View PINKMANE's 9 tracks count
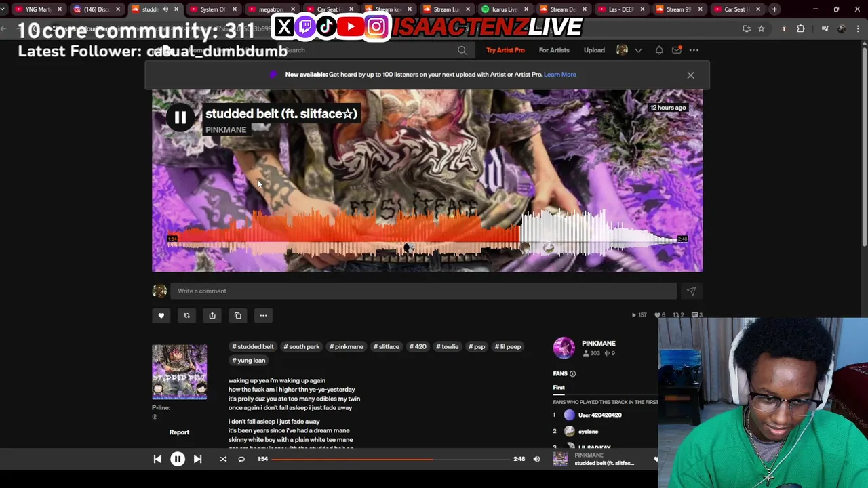Screen dimensions: 868x488 click(x=610, y=353)
